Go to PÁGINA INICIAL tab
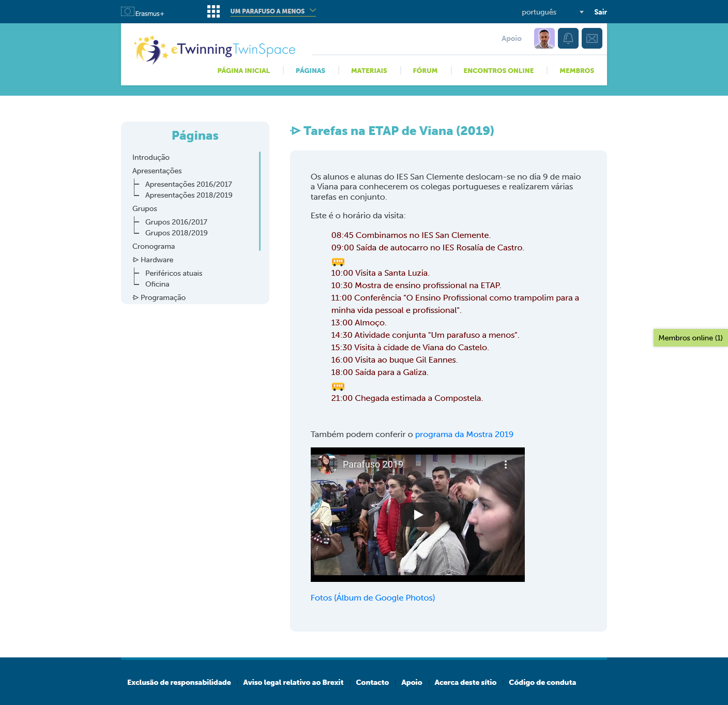 pos(244,70)
